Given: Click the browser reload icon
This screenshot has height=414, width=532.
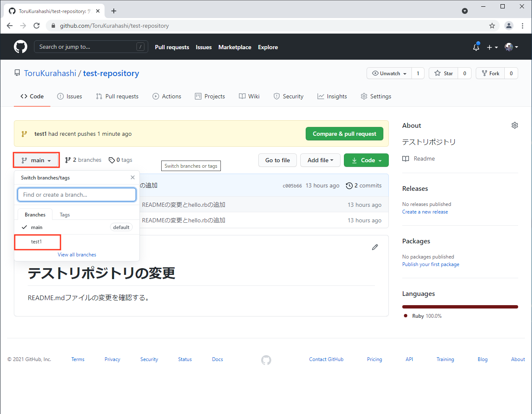Looking at the screenshot, I should pos(37,26).
